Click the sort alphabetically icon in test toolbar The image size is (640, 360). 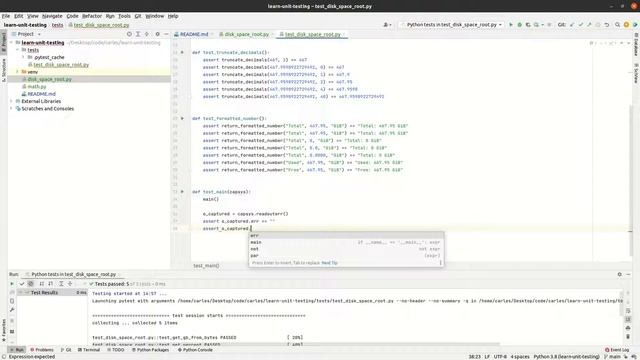pos(42,284)
